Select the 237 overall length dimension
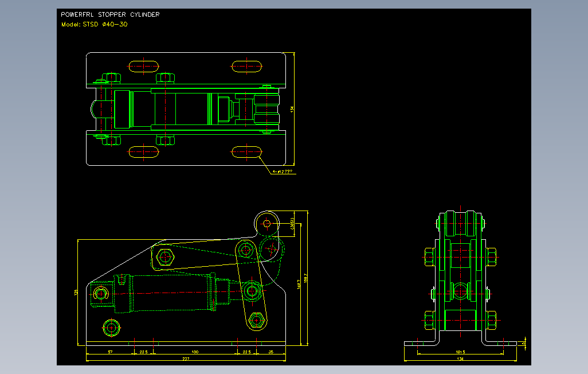 (x=186, y=359)
